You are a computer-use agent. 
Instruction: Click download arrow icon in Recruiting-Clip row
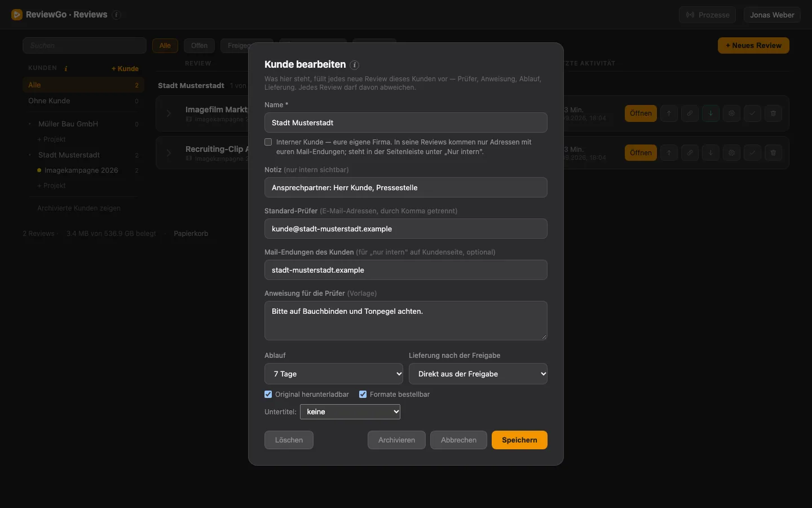tap(710, 153)
